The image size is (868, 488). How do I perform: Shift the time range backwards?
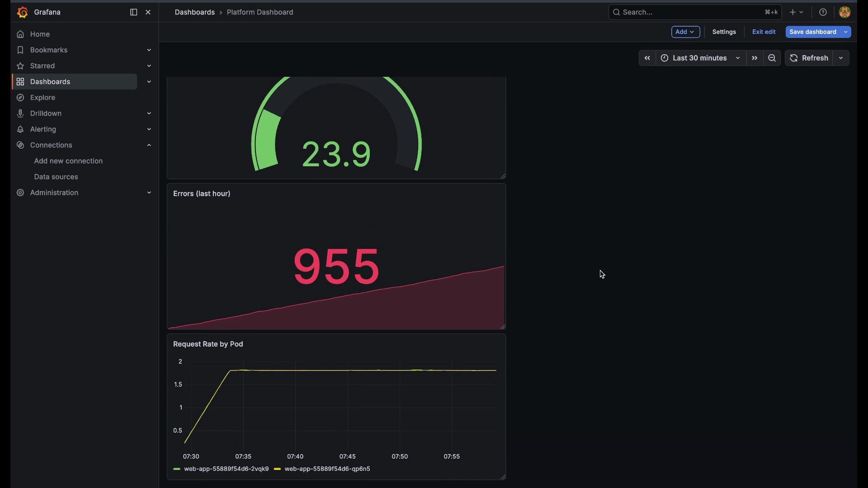click(x=647, y=58)
